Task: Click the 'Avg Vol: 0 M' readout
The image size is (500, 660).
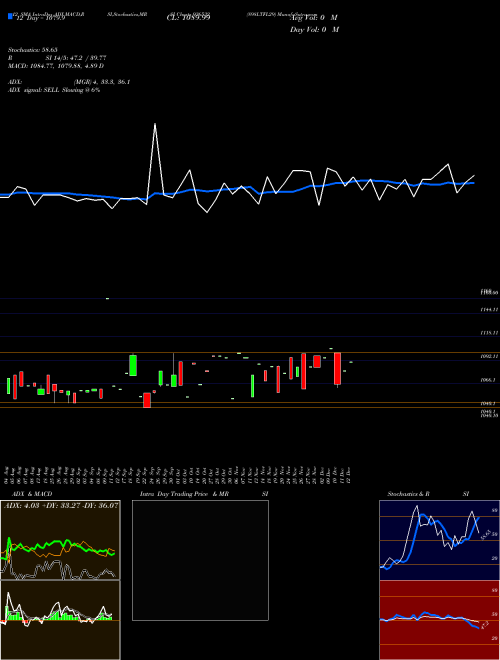Action: click(314, 18)
